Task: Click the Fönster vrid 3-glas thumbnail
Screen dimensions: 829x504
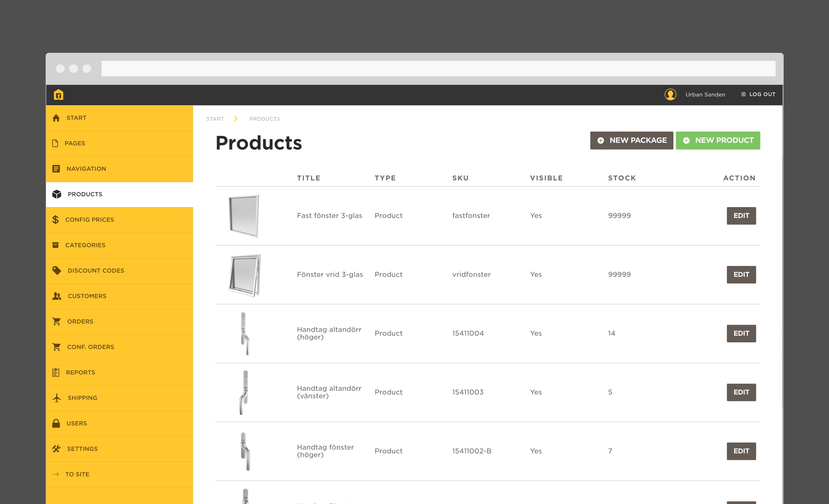Action: pyautogui.click(x=244, y=275)
